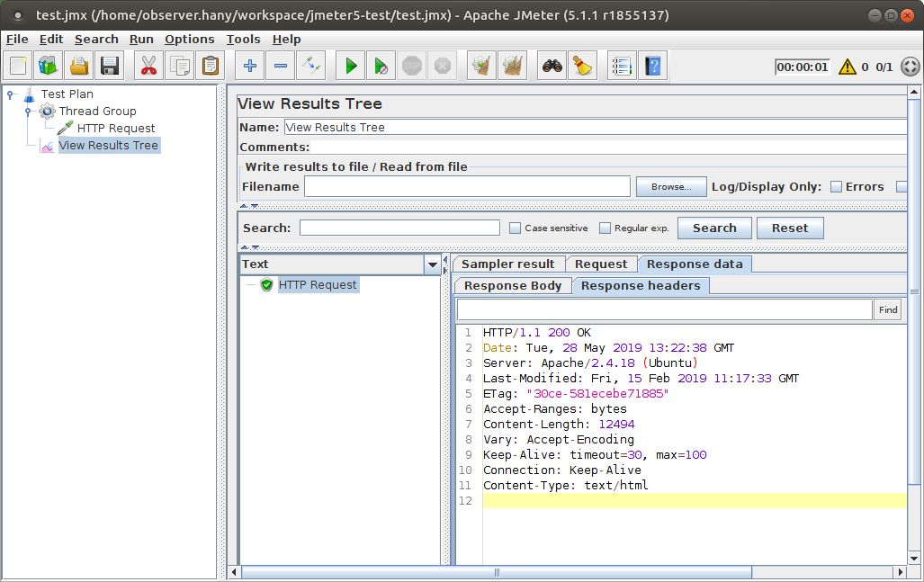Screen dimensions: 924x582
Task: Enable the Case sensitive checkbox
Action: pos(515,228)
